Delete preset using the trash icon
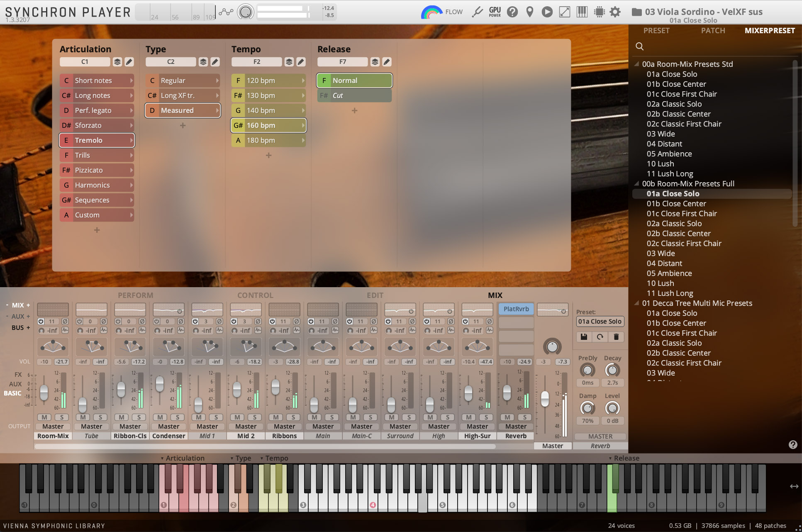This screenshot has height=532, width=802. tap(616, 337)
